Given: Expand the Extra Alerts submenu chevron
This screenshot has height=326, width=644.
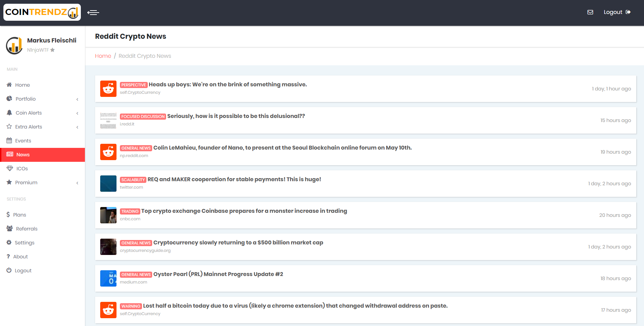Looking at the screenshot, I should 77,127.
